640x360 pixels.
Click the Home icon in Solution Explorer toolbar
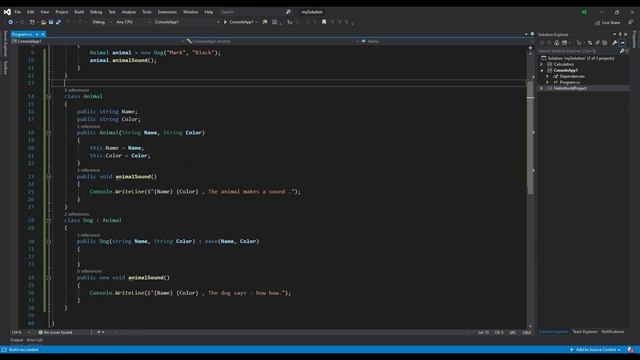click(x=556, y=43)
